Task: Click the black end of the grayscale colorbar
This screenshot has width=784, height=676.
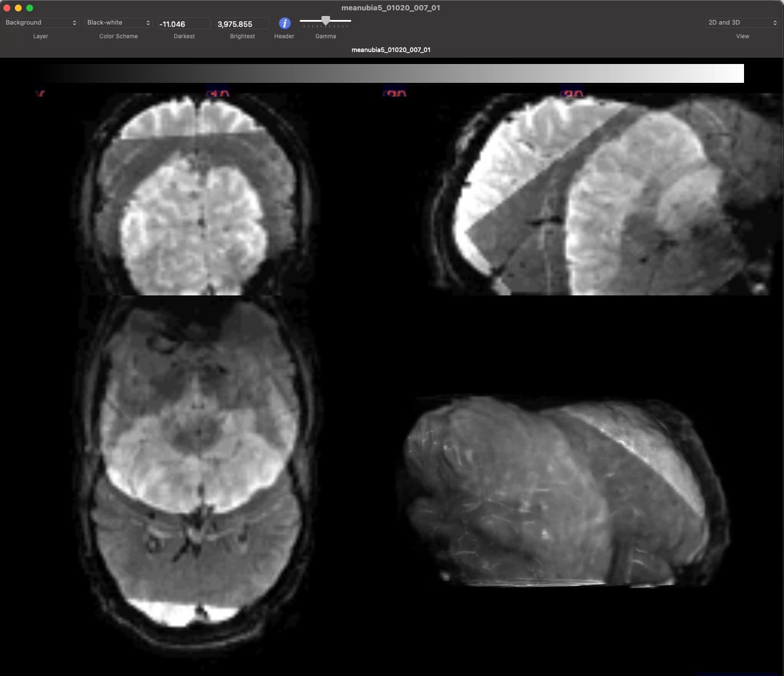Action: pyautogui.click(x=46, y=74)
